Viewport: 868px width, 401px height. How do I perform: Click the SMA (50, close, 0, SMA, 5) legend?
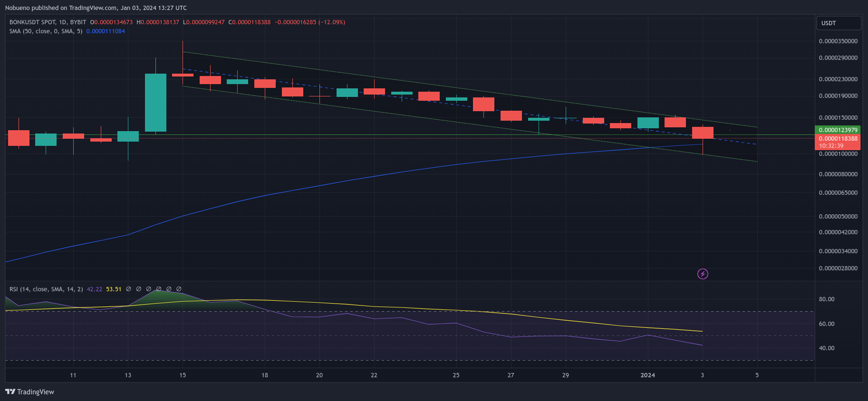[x=46, y=31]
